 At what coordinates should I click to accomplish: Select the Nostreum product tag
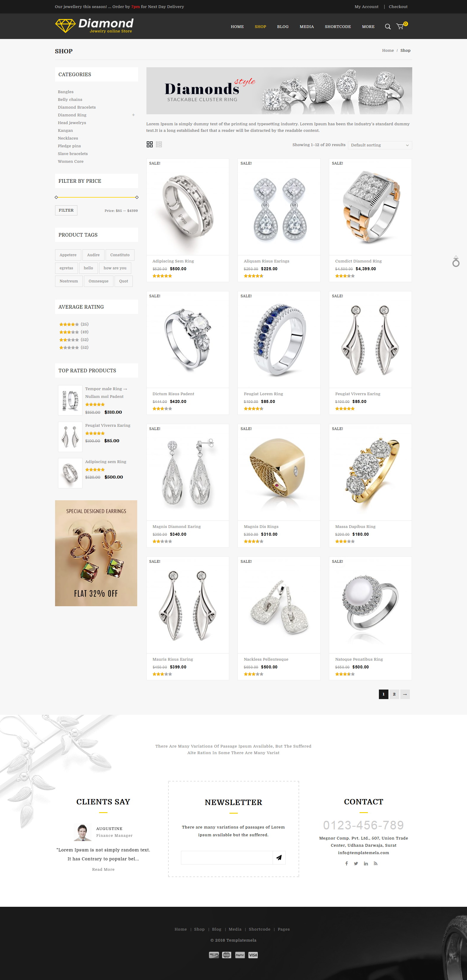tap(69, 281)
